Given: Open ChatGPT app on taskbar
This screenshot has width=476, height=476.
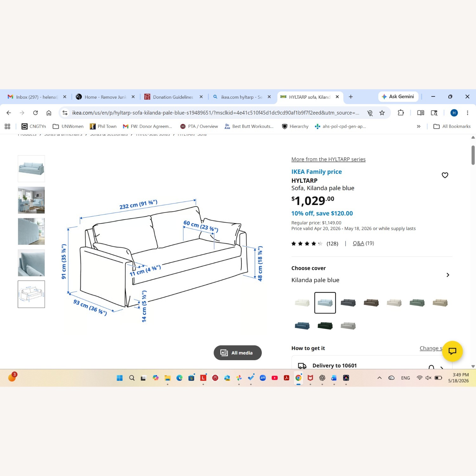Looking at the screenshot, I should [x=322, y=378].
